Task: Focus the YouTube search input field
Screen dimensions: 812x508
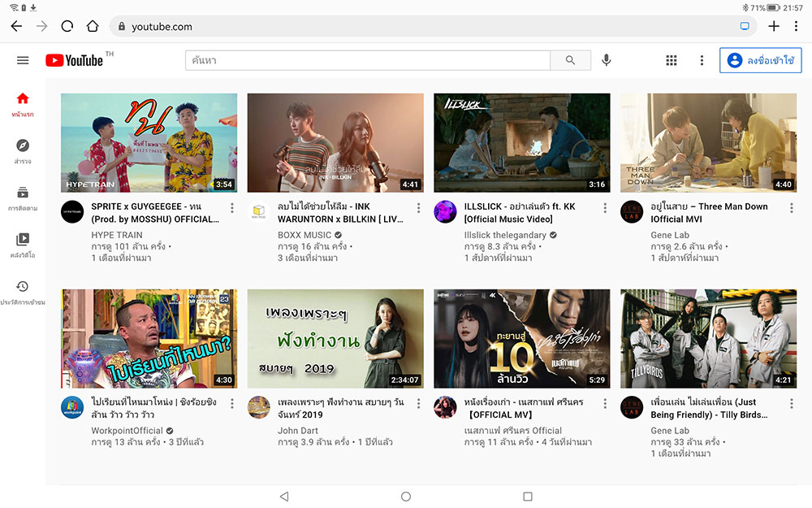Action: [x=367, y=60]
